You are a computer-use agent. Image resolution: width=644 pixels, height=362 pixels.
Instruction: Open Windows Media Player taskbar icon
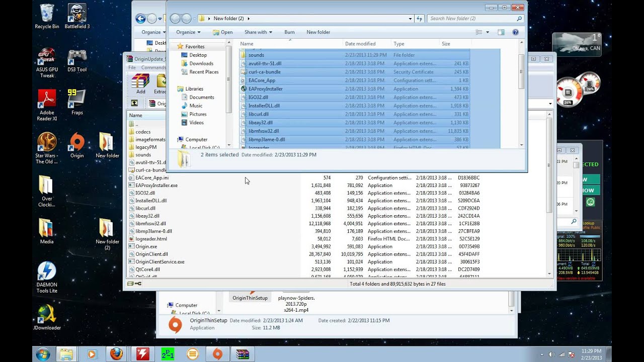[x=92, y=354]
